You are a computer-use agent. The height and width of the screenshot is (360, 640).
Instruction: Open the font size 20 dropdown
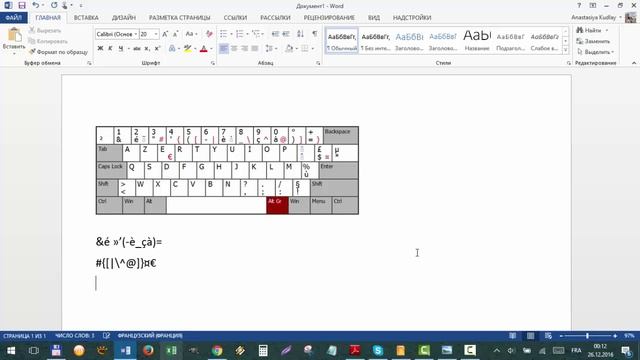tap(156, 34)
